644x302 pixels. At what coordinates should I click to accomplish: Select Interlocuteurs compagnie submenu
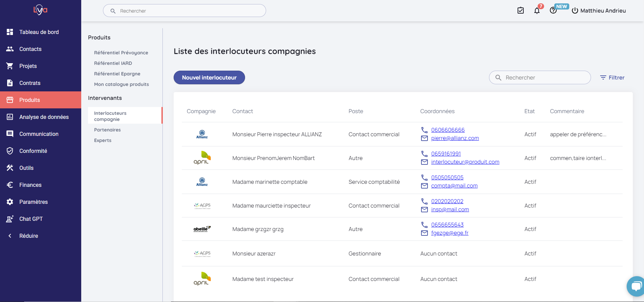[124, 116]
